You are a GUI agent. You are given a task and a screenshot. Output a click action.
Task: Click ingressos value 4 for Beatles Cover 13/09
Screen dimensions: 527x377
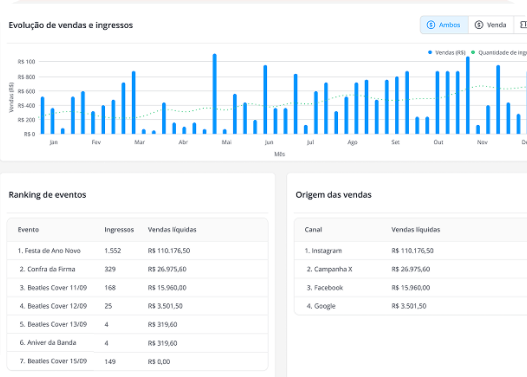click(107, 325)
